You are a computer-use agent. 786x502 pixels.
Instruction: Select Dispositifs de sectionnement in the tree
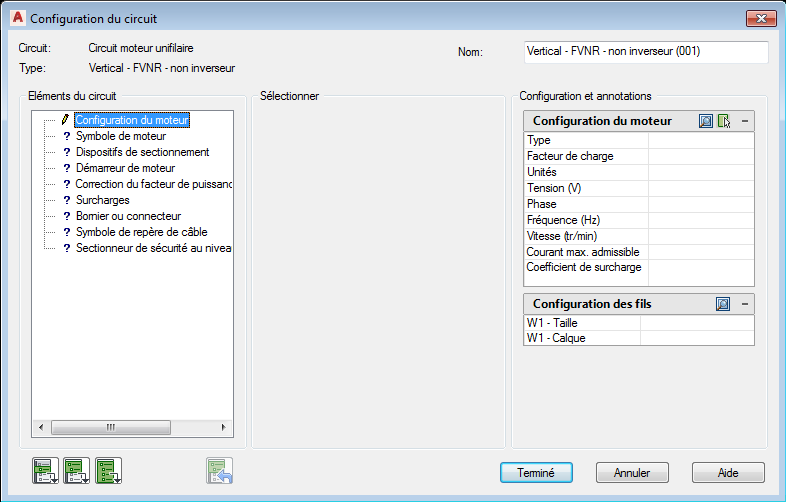point(142,152)
